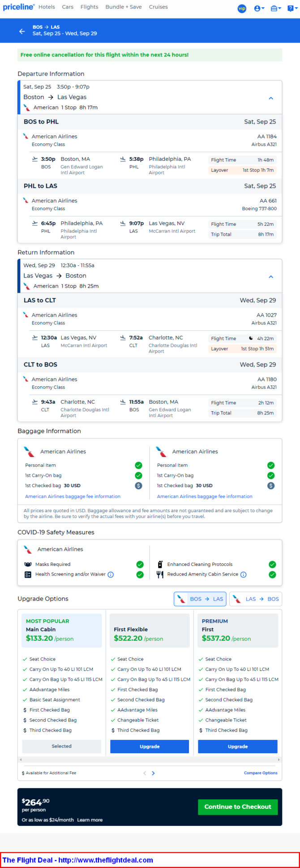Open the VIP badge icon

(242, 8)
